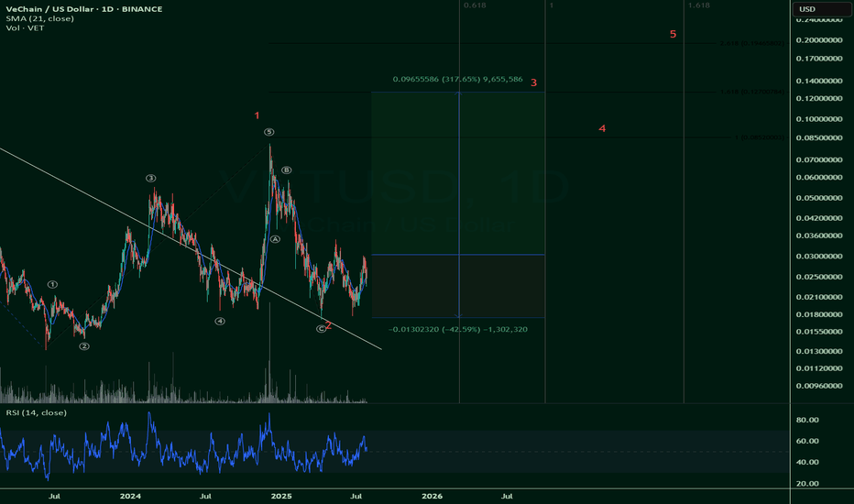The width and height of the screenshot is (854, 504).
Task: Click the 0.10000000 price axis label
Action: tap(819, 119)
